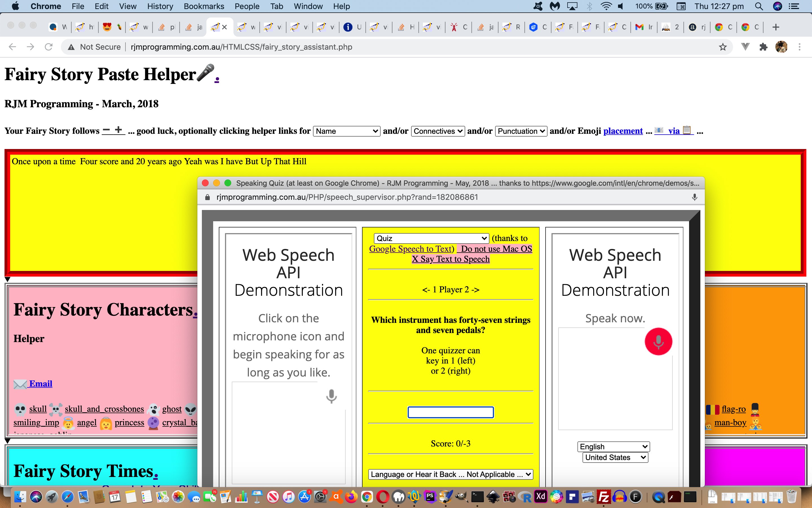Image resolution: width=812 pixels, height=508 pixels.
Task: Launch Safari from the Dock
Action: tap(67, 497)
